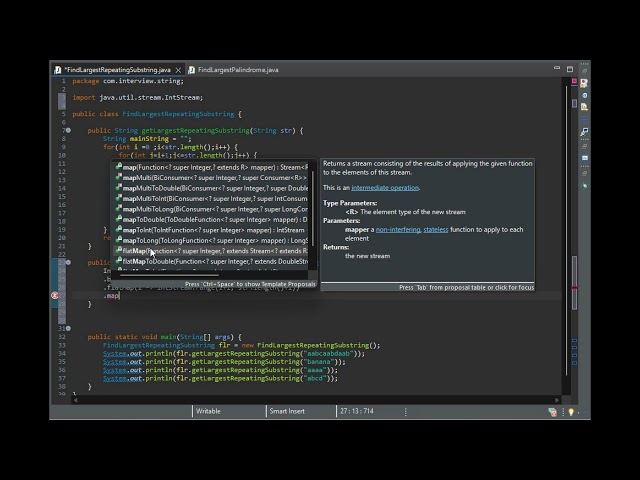640x480 pixels.
Task: Select the mapMulti(BiConsumer) proposal
Action: pos(211,178)
